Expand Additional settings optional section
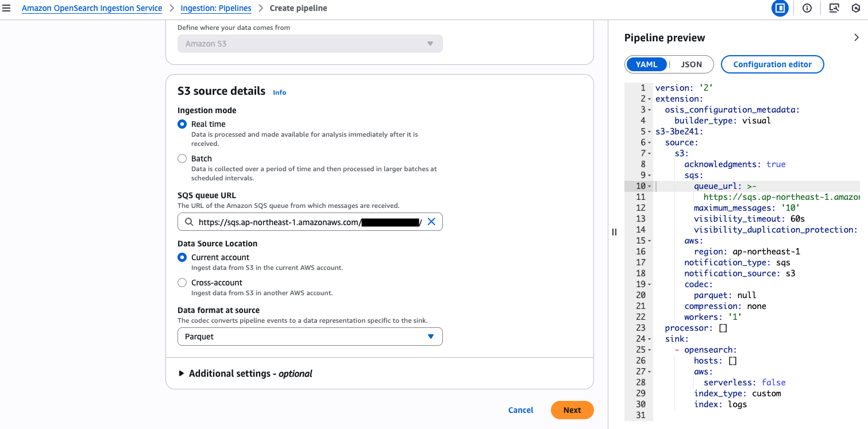 coord(247,373)
